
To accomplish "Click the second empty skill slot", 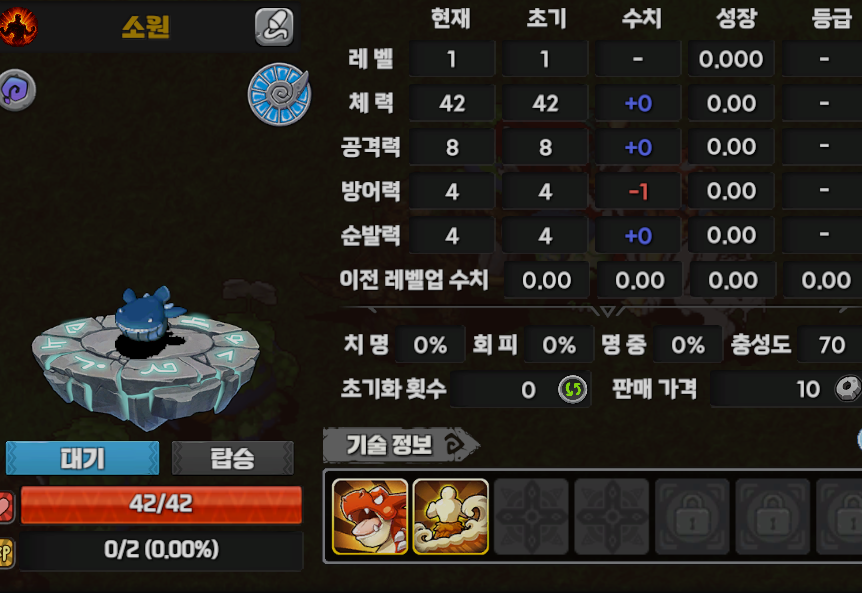I will click(611, 516).
